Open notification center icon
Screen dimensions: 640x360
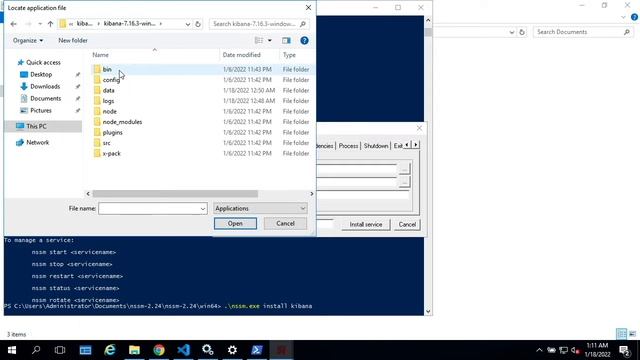[625, 350]
